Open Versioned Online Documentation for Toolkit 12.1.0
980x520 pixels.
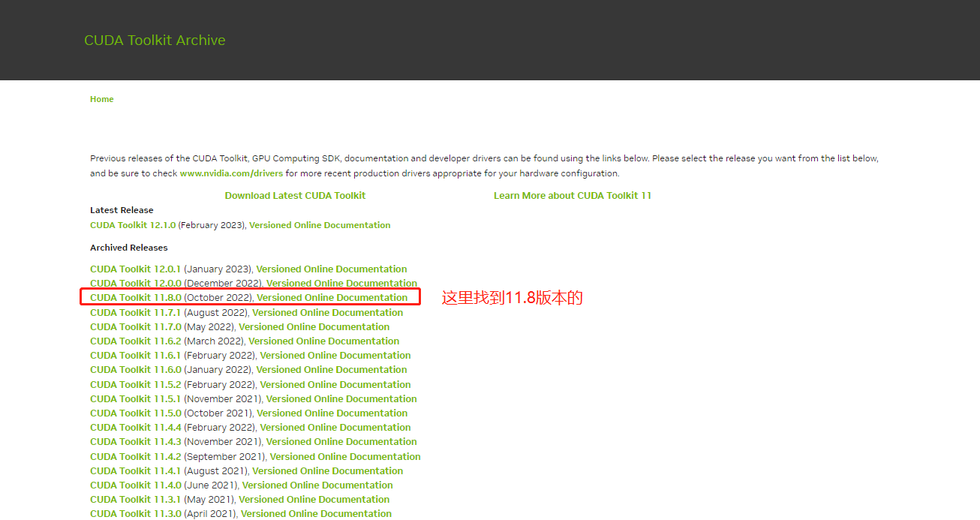(x=320, y=225)
